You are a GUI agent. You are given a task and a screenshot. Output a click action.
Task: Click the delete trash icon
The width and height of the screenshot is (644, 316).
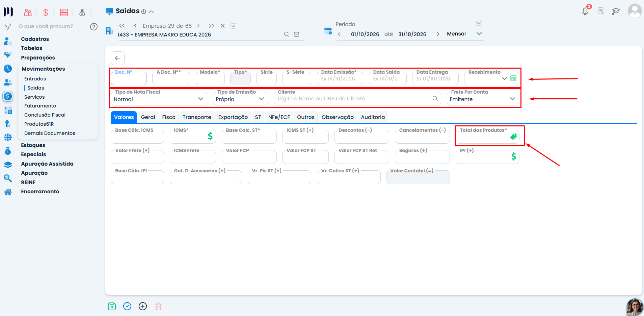tap(158, 306)
